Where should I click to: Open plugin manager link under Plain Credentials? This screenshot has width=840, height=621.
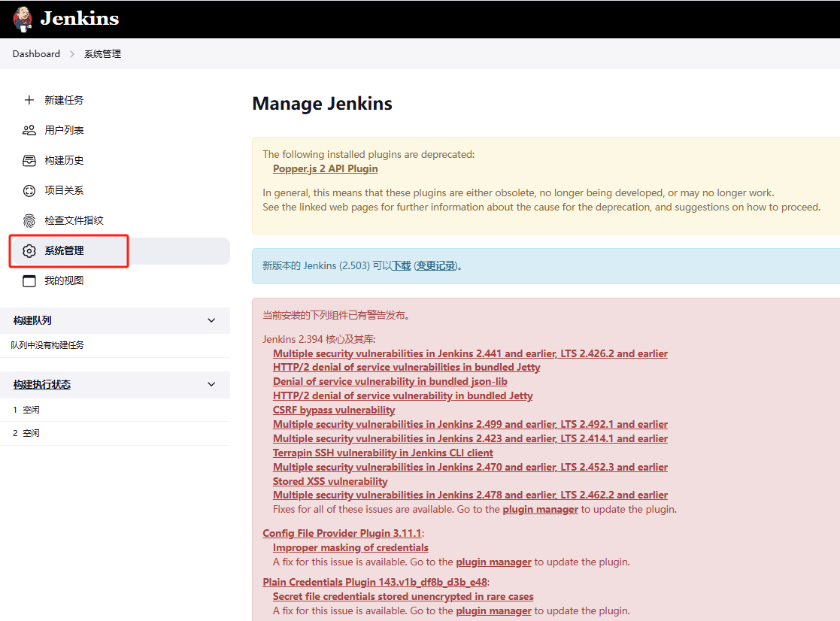[493, 610]
